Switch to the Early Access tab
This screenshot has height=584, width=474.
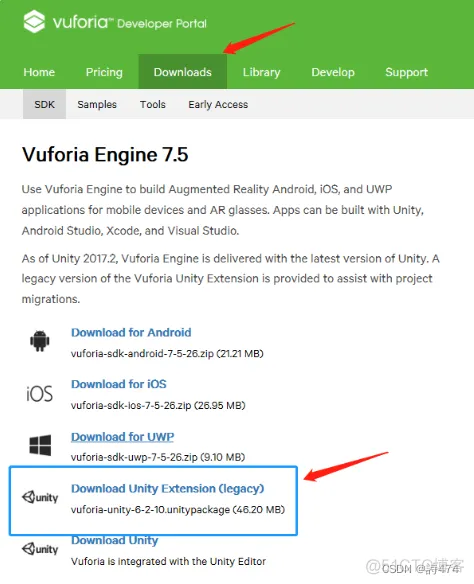click(218, 104)
